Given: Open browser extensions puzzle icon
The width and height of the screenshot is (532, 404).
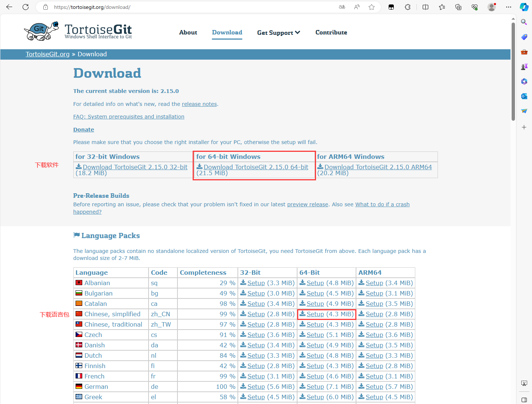Looking at the screenshot, I should click(408, 7).
